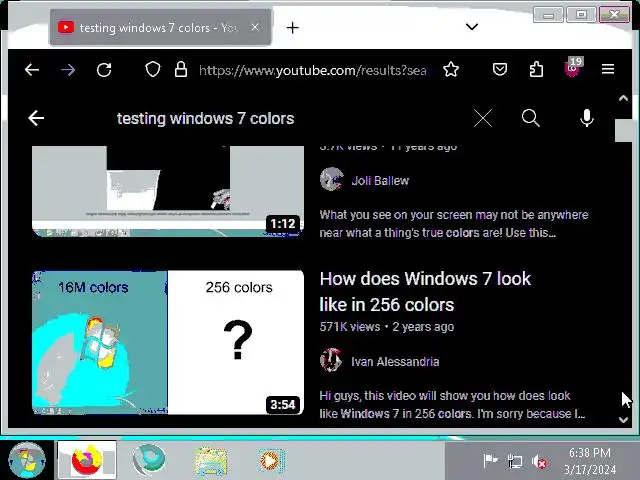Open the Joli Ballew channel avatar

click(331, 180)
